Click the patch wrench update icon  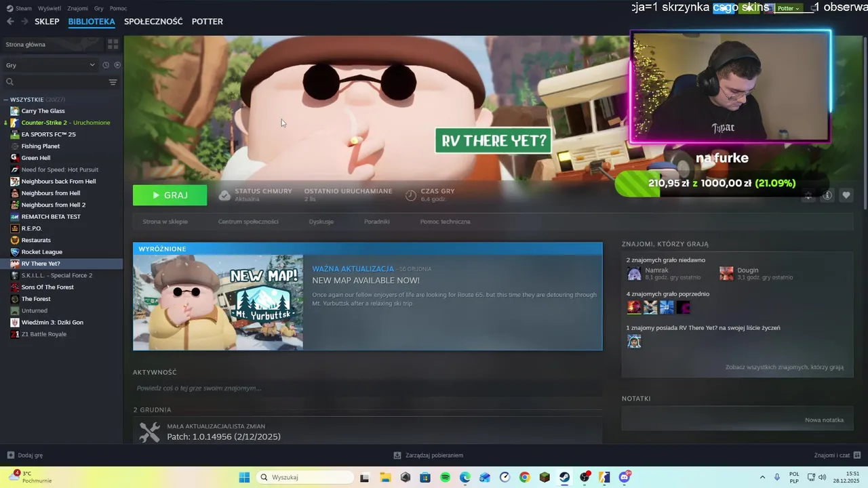click(149, 432)
